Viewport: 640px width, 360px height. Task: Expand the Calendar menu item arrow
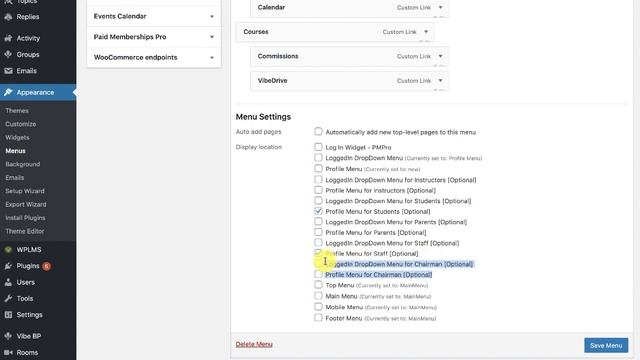440,7
